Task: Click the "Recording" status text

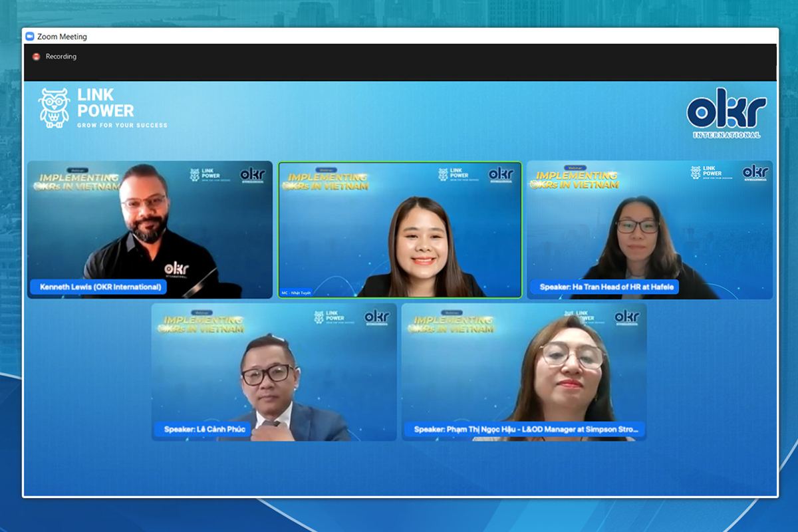Action: click(61, 57)
